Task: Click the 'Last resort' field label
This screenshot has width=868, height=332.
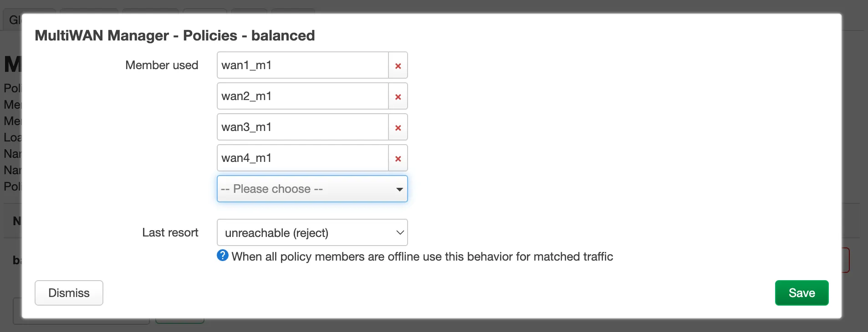Action: (x=170, y=232)
